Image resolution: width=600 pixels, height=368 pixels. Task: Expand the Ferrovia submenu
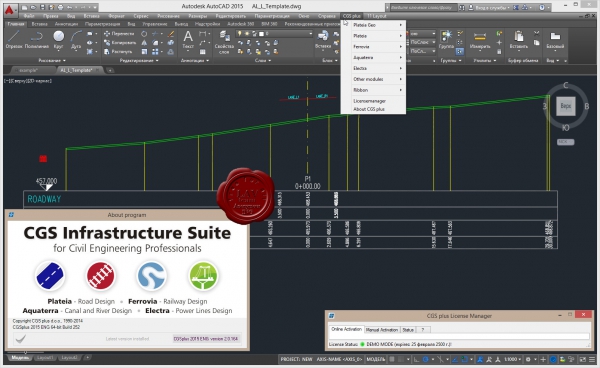coord(373,47)
